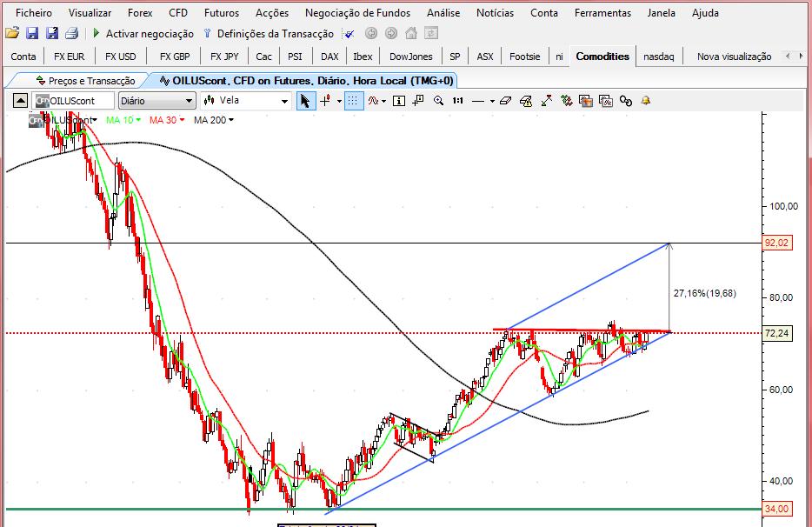Open the Ficheiro menu
This screenshot has height=527, width=812.
(34, 13)
